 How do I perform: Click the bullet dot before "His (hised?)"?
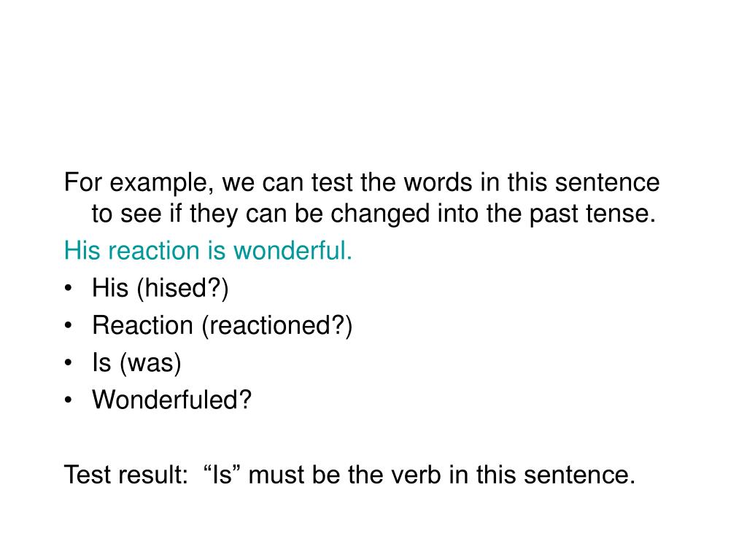(x=69, y=288)
